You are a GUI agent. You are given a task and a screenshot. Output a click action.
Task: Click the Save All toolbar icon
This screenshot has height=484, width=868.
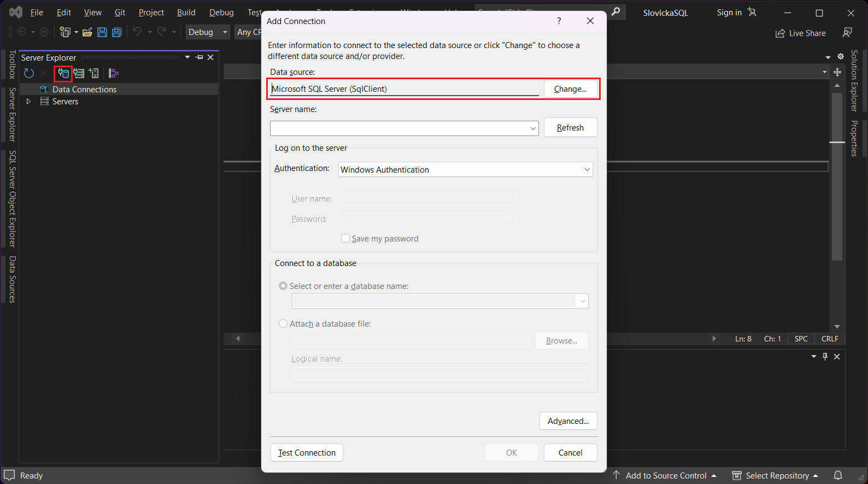(116, 32)
